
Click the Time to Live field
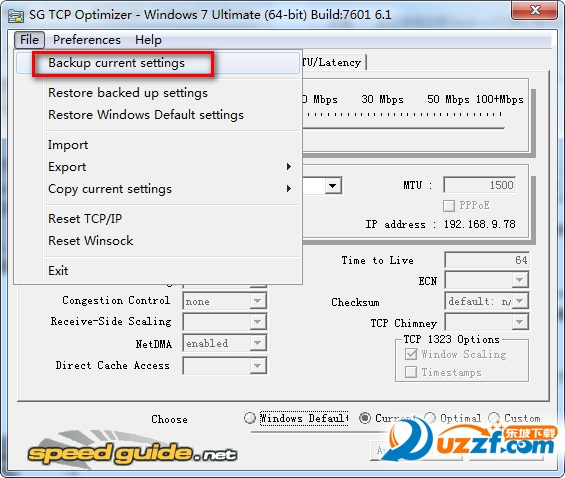[487, 260]
